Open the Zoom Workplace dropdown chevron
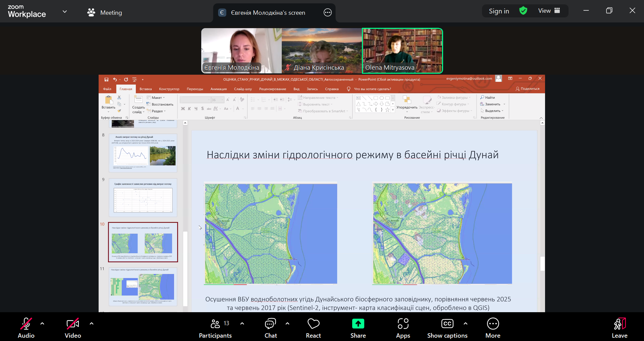Viewport: 644px width, 341px height. (x=65, y=11)
